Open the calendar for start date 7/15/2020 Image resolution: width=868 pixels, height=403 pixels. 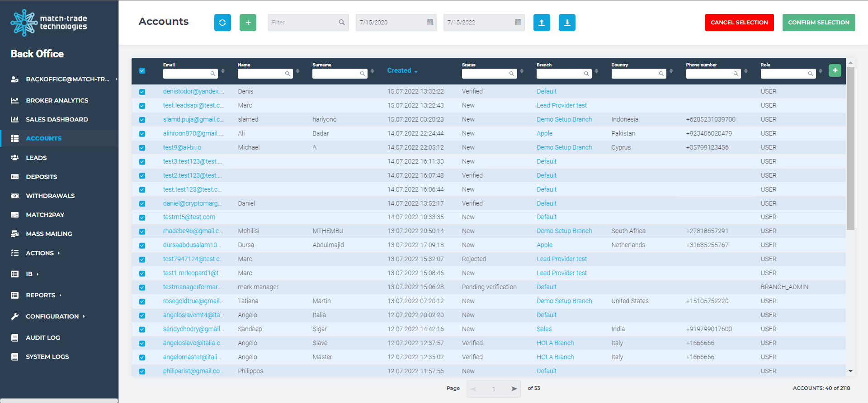[430, 23]
